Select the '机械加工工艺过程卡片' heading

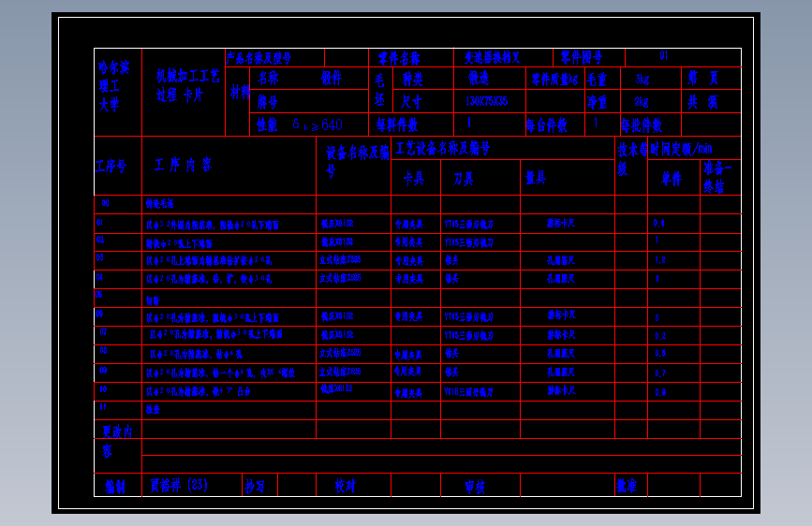(x=187, y=85)
